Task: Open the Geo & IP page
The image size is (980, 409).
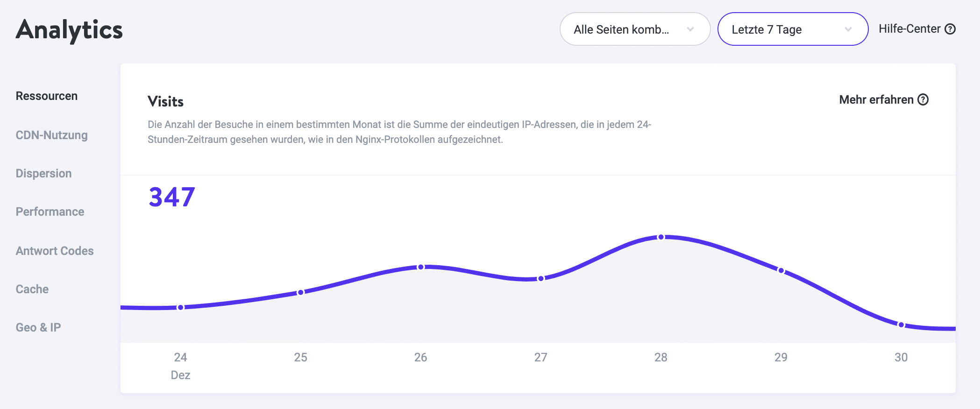Action: [x=39, y=327]
